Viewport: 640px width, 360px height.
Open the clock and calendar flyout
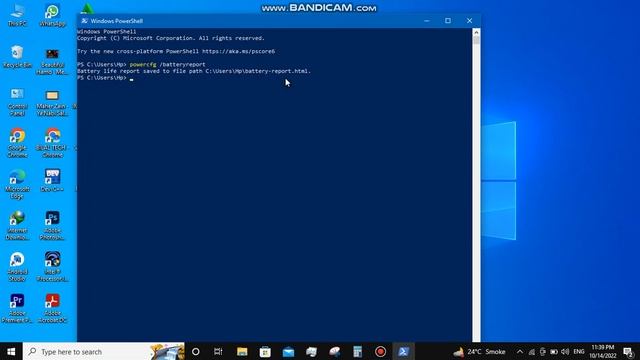click(x=602, y=351)
